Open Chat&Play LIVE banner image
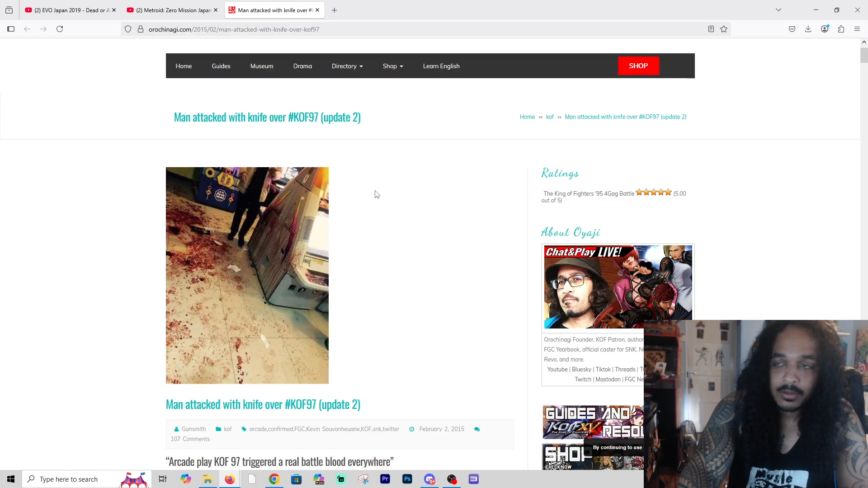 click(618, 287)
